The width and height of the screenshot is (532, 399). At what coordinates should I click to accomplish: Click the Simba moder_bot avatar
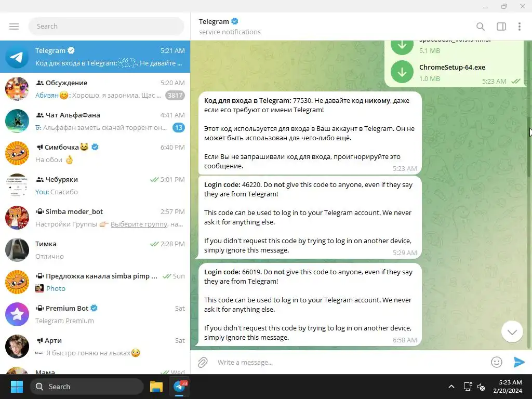pos(17,218)
